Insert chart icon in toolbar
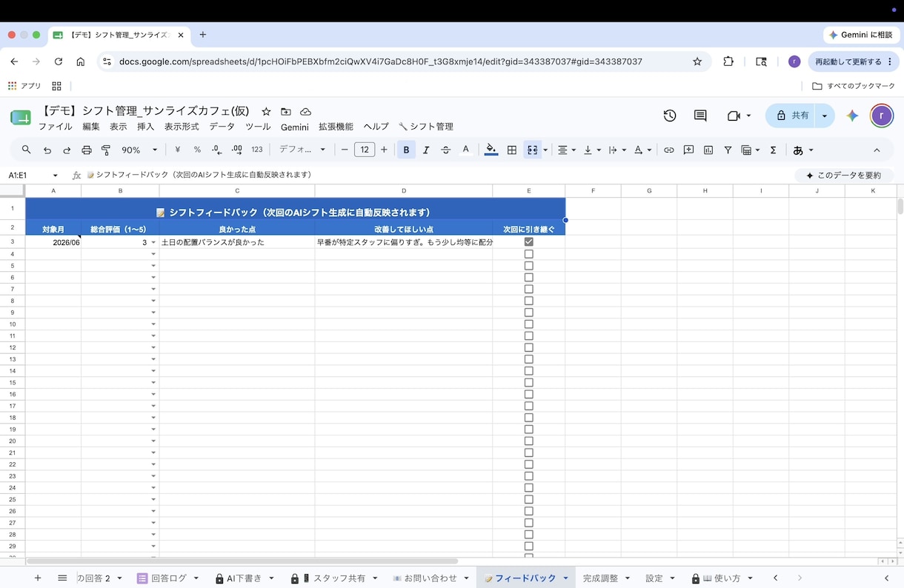This screenshot has height=588, width=904. (708, 150)
